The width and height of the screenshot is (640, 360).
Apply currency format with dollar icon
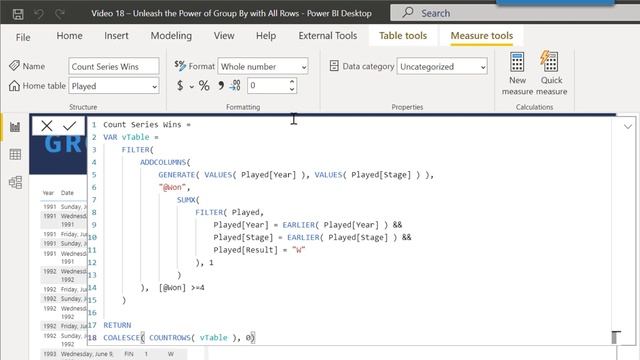[180, 86]
